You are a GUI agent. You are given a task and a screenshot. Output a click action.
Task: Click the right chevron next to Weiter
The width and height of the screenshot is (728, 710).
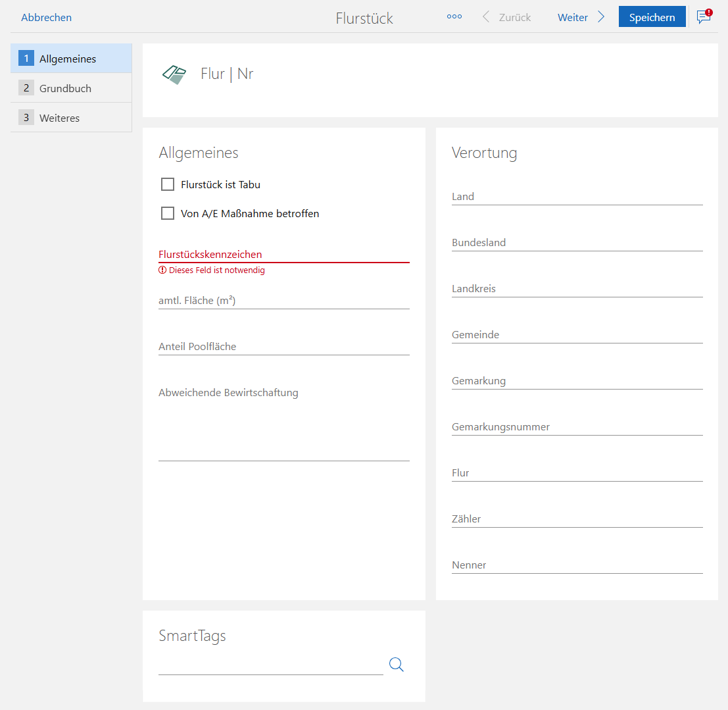(601, 17)
